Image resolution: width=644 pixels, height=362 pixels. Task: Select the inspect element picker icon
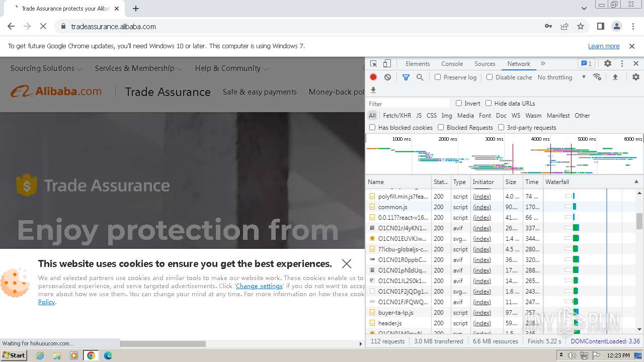[373, 64]
